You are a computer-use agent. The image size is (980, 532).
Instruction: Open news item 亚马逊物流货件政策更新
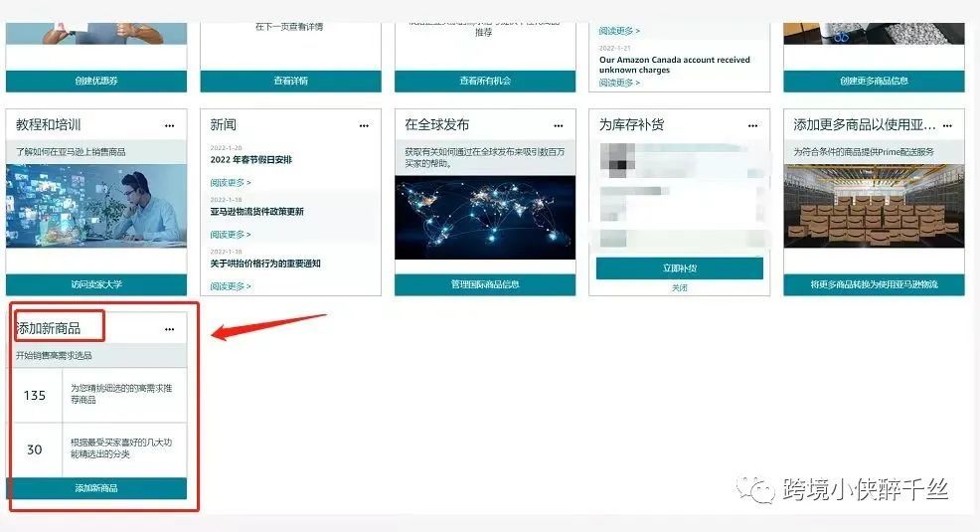(x=256, y=211)
